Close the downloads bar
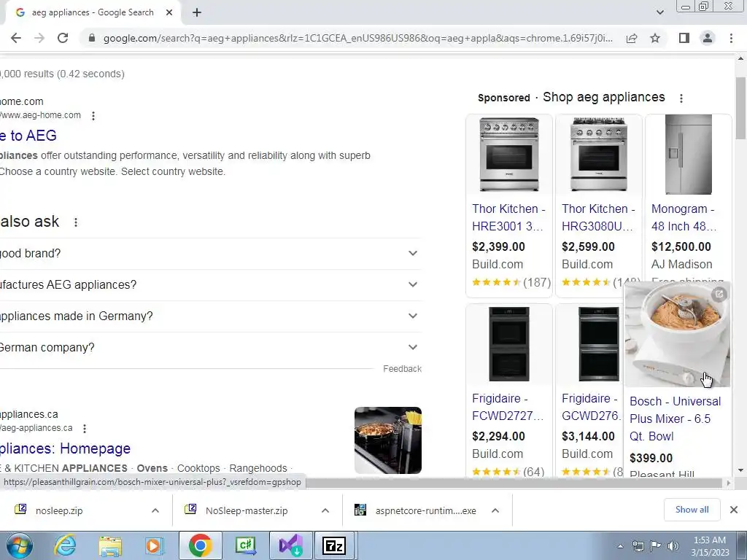 [734, 510]
